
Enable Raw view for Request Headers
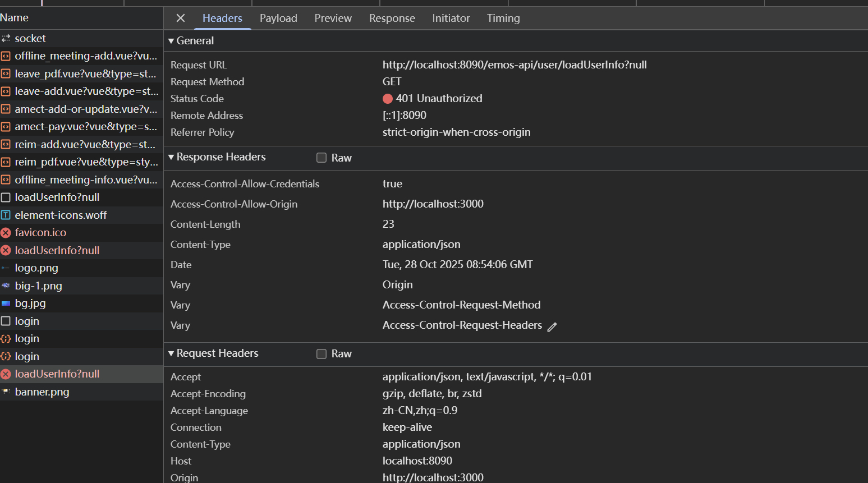322,354
